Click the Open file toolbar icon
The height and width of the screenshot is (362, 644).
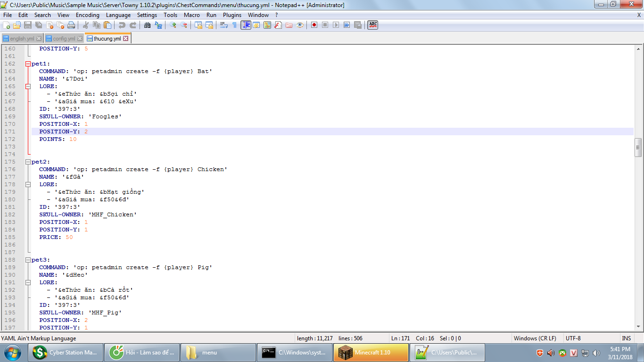coord(17,25)
